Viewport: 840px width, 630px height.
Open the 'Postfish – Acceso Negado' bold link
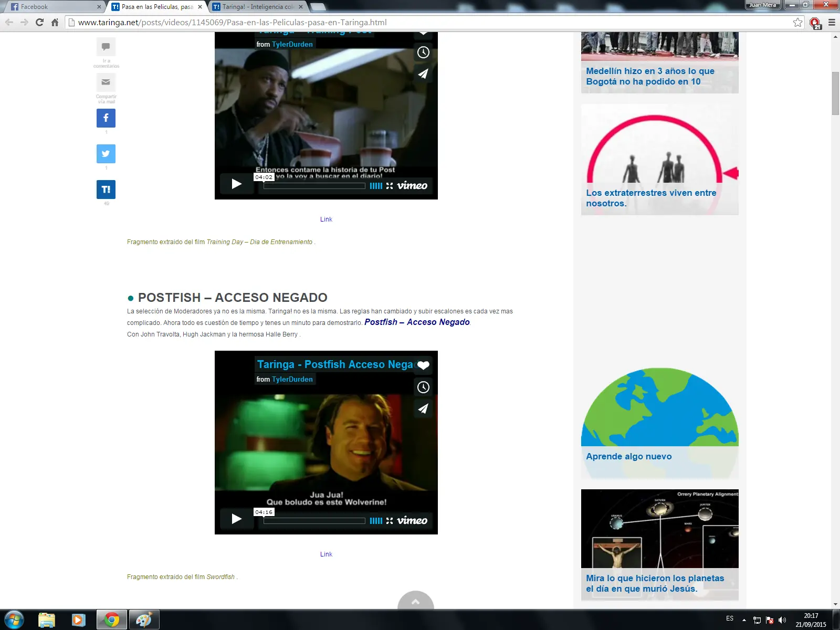(x=417, y=322)
